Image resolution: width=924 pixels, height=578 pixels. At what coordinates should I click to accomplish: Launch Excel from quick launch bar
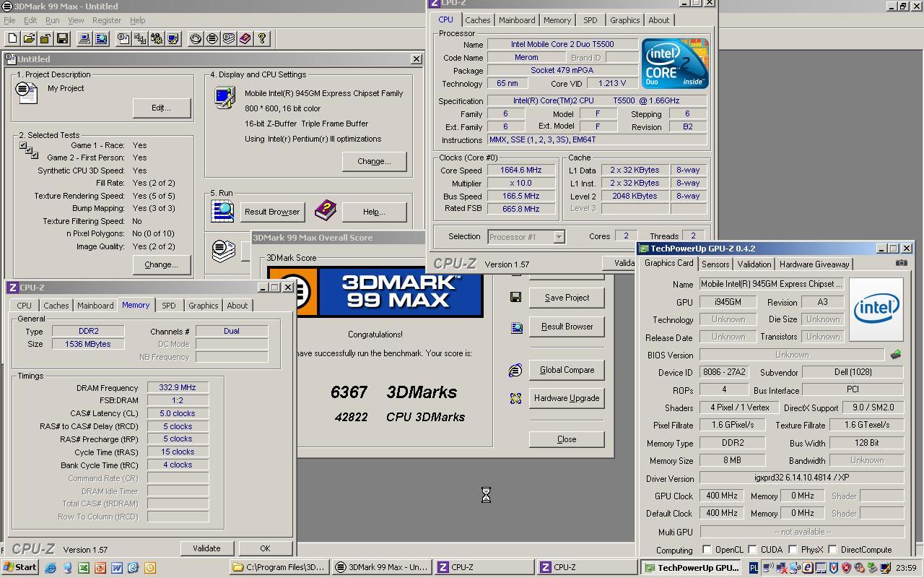click(x=84, y=568)
